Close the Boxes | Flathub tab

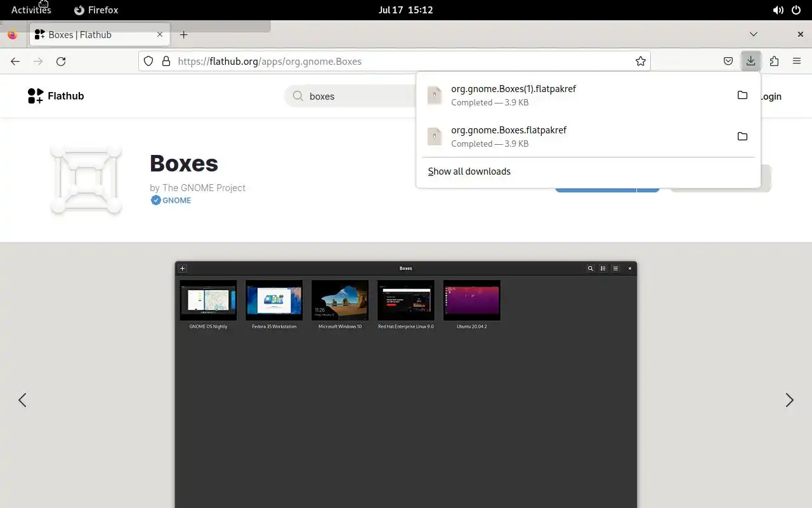click(160, 34)
